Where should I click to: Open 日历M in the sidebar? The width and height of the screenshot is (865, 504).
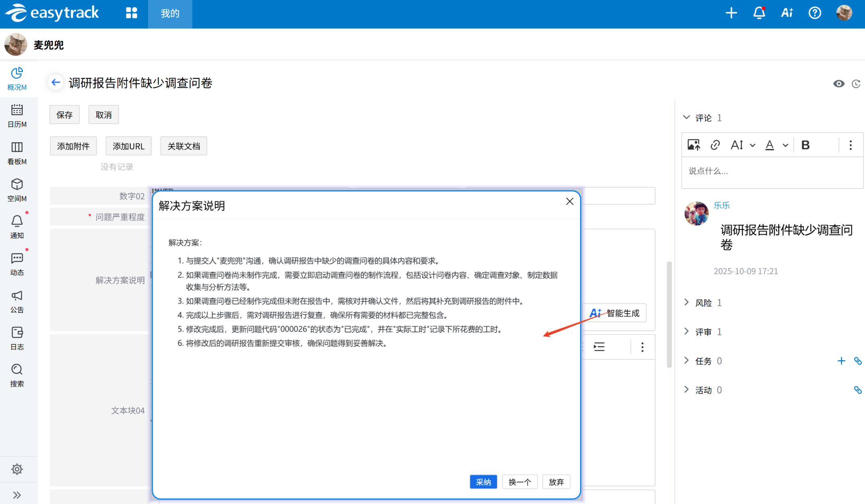pyautogui.click(x=17, y=116)
